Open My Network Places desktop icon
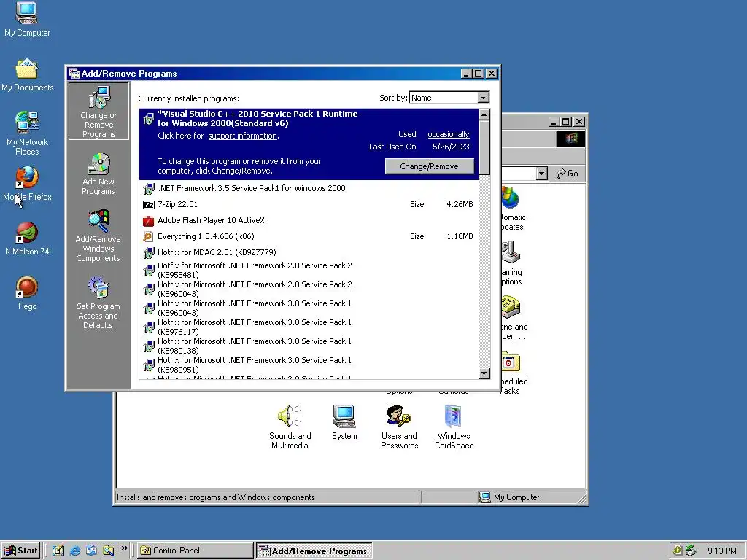The width and height of the screenshot is (747, 560). (x=27, y=133)
